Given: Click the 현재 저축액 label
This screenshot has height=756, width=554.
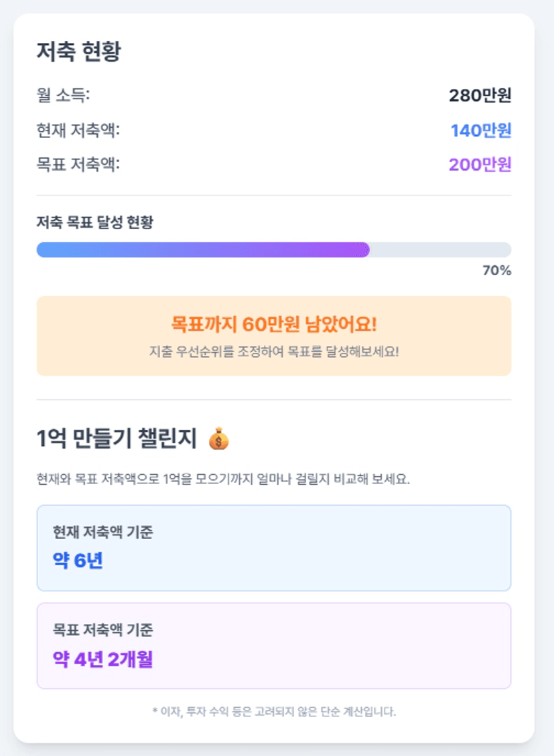Looking at the screenshot, I should coord(78,130).
